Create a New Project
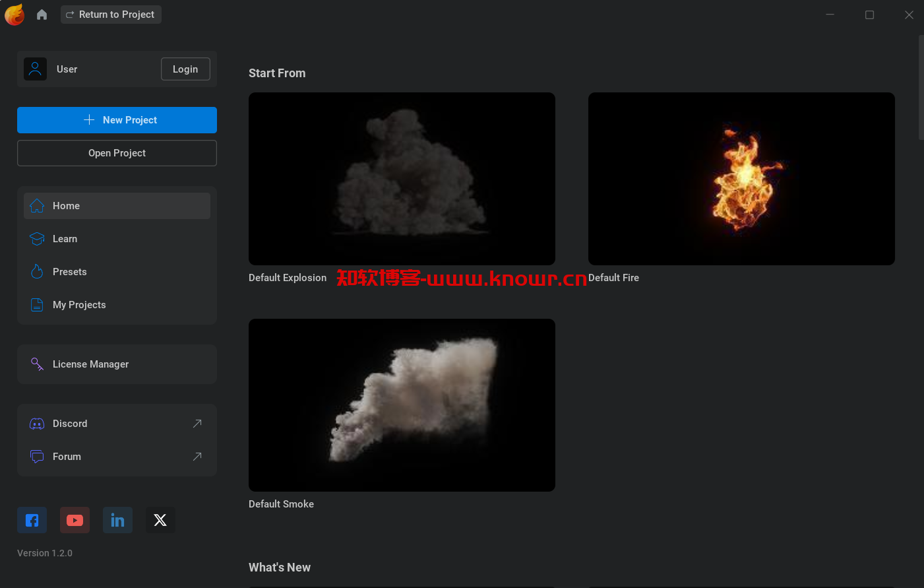The width and height of the screenshot is (924, 588). [117, 120]
